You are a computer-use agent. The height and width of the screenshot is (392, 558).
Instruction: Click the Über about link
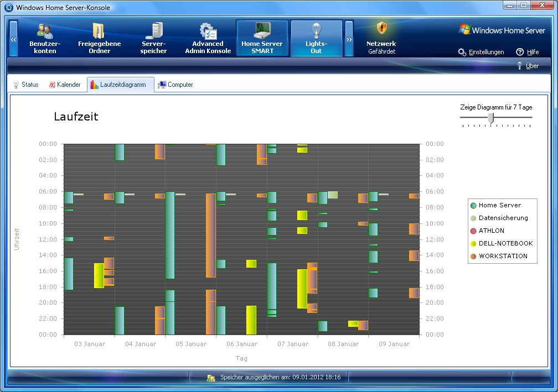coord(528,66)
